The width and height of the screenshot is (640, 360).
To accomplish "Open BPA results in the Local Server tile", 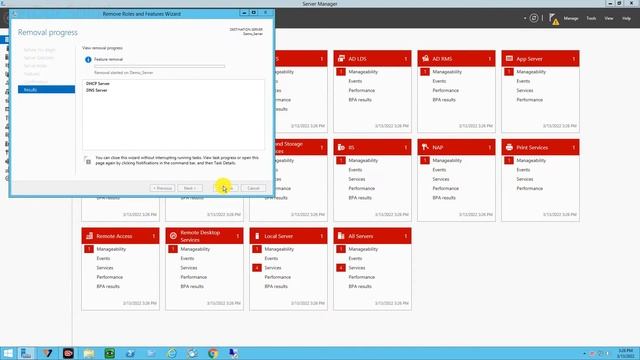I will (x=276, y=286).
